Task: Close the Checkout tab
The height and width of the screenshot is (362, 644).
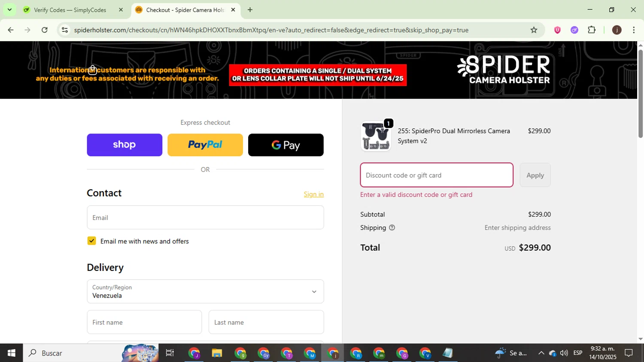Action: pos(233,9)
